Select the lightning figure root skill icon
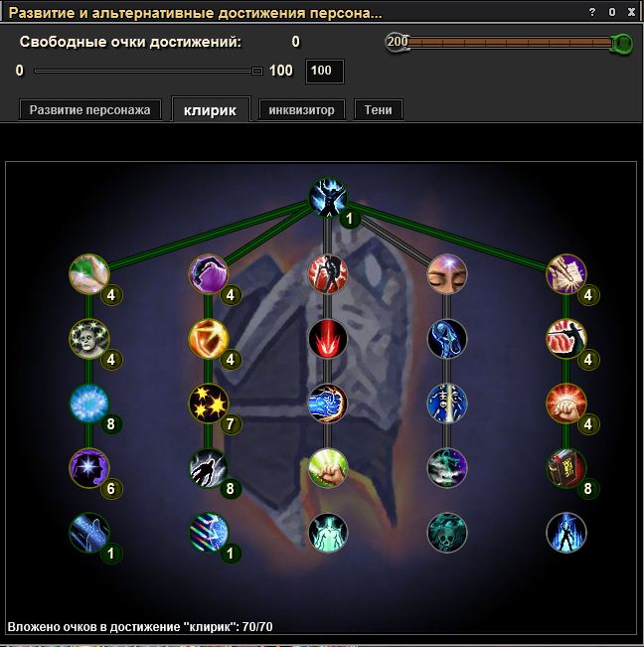Image resolution: width=644 pixels, height=647 pixels. click(x=328, y=197)
